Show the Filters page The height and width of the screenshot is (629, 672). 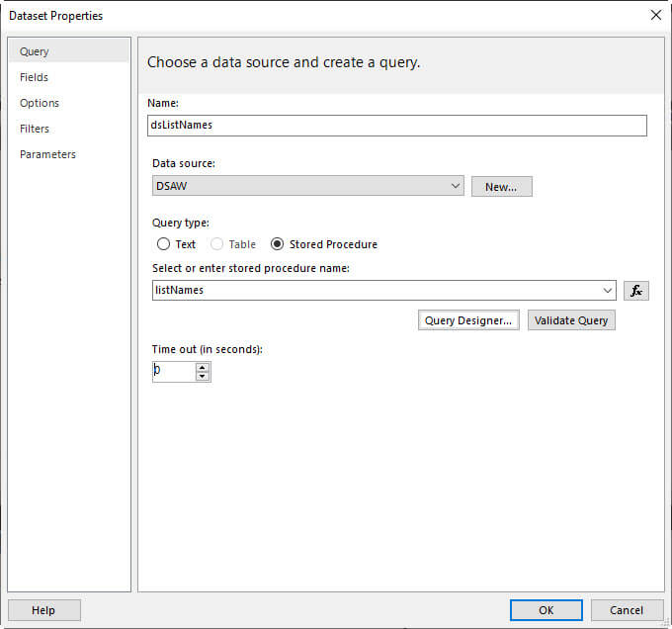(x=35, y=129)
